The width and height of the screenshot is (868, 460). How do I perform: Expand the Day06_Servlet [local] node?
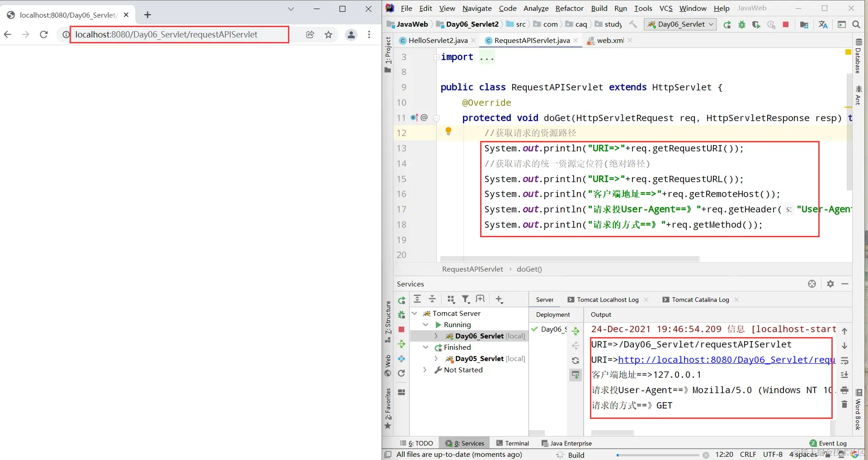436,336
